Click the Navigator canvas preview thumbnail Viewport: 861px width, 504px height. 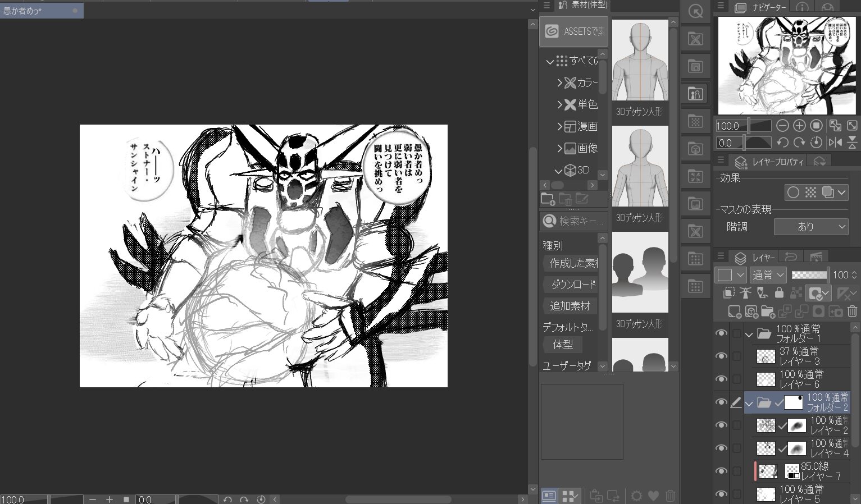[x=787, y=66]
